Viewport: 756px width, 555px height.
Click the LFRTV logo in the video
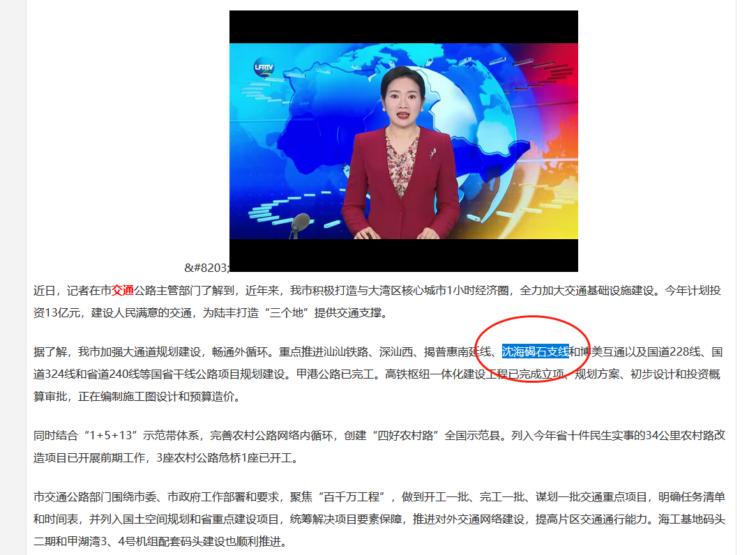pos(264,68)
